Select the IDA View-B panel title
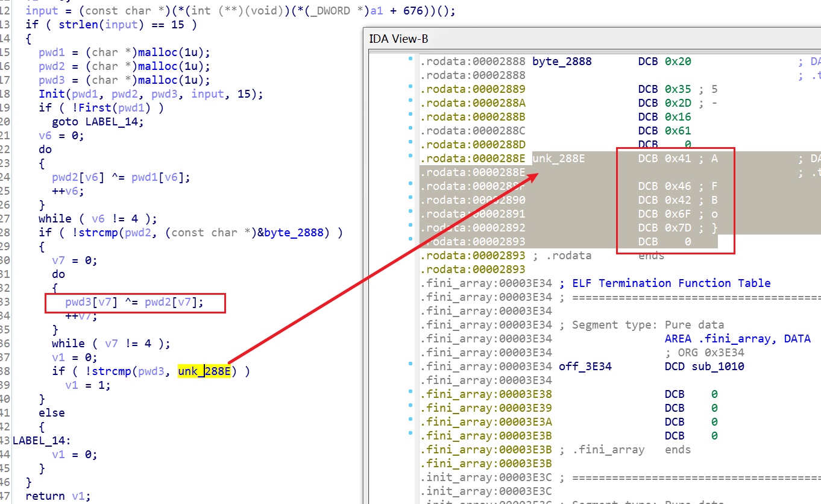821x504 pixels. coord(398,39)
